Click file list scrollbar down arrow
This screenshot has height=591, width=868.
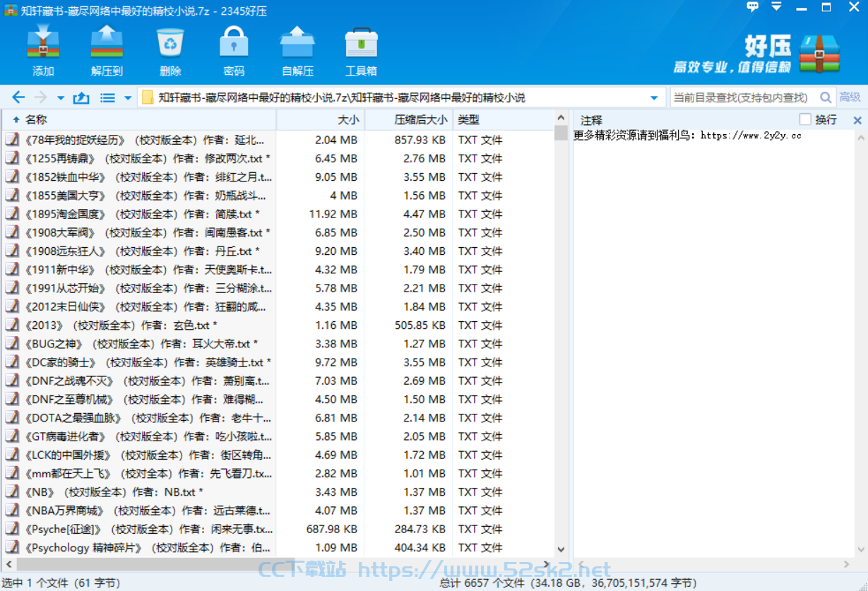coord(561,550)
